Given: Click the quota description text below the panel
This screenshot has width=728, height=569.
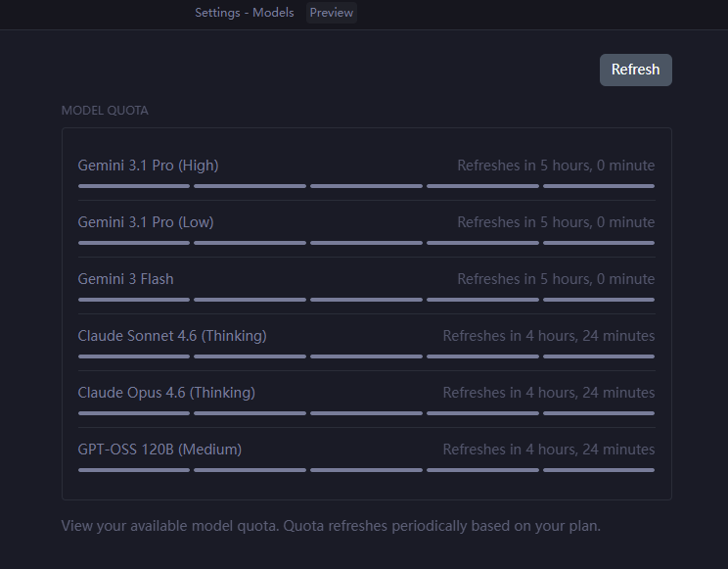Looking at the screenshot, I should (331, 526).
